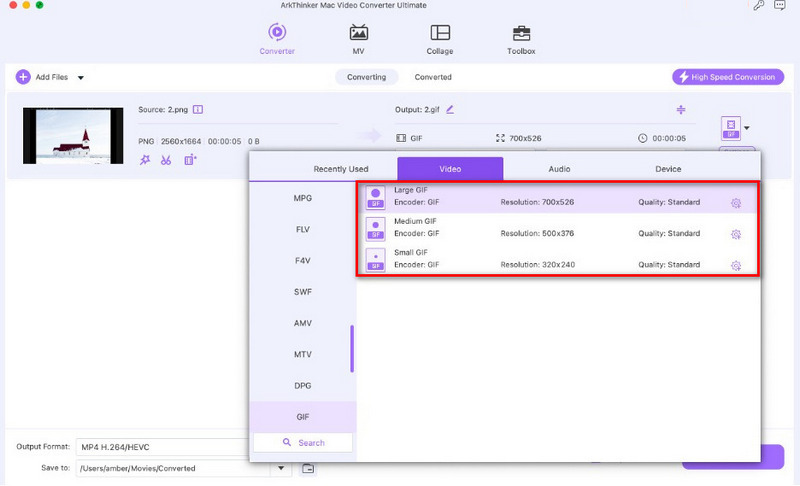This screenshot has width=800, height=486.
Task: Expand the Save to path dropdown
Action: (x=281, y=468)
